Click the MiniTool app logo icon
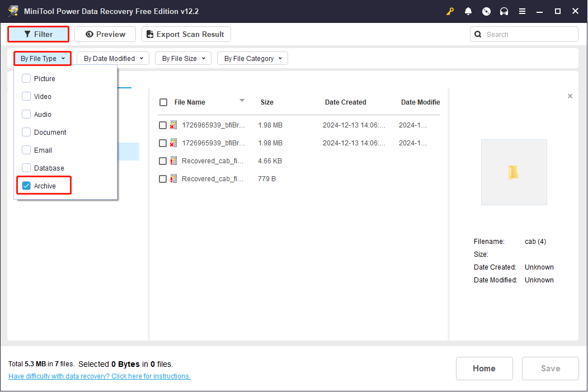Image resolution: width=588 pixels, height=392 pixels. 13,11
